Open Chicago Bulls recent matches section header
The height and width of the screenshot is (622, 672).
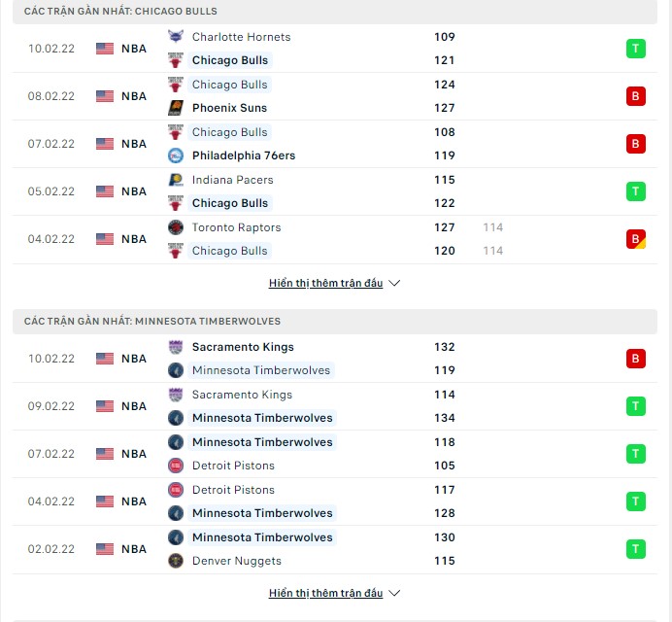pos(121,11)
